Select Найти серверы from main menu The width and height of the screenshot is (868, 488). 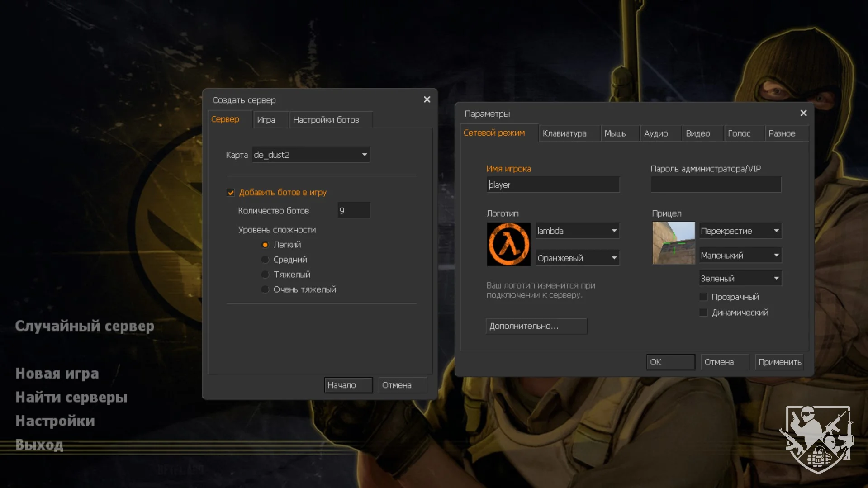[x=71, y=397]
